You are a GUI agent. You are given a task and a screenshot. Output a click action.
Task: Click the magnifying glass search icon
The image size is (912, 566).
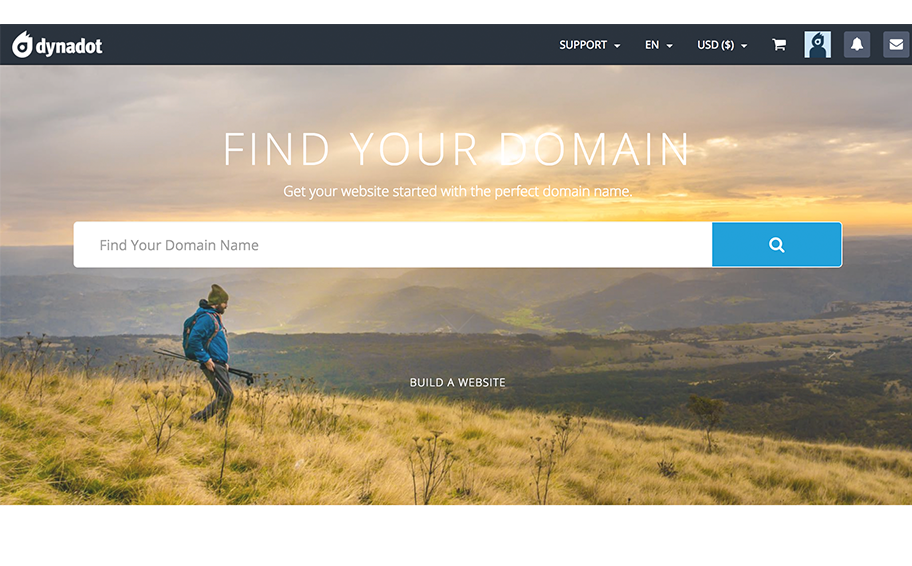coord(776,245)
